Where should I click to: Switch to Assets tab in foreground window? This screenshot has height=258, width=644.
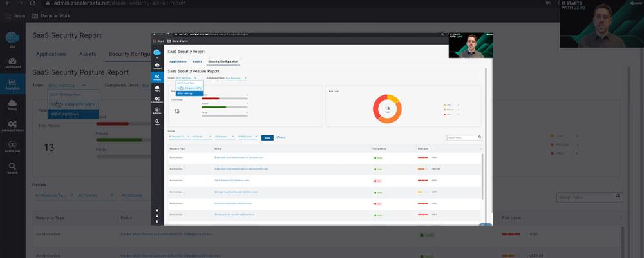point(197,61)
